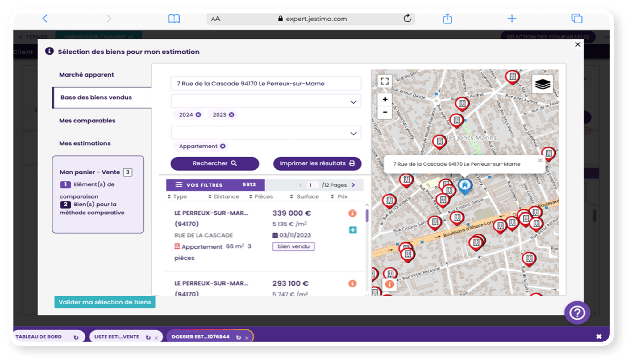Screen dimensions: 632x364
Task: Remove the 2023 year filter tag
Action: pyautogui.click(x=232, y=114)
